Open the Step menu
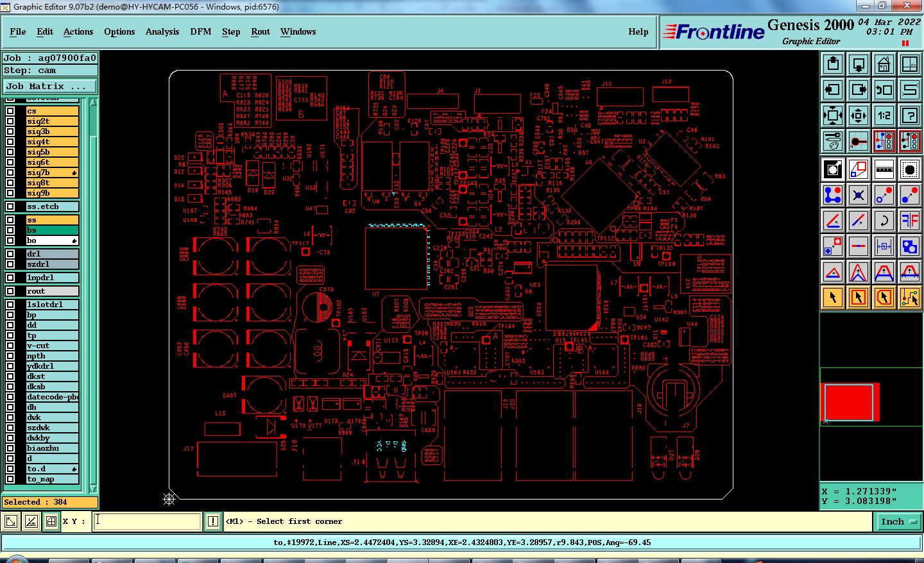This screenshot has width=924, height=563. [231, 31]
